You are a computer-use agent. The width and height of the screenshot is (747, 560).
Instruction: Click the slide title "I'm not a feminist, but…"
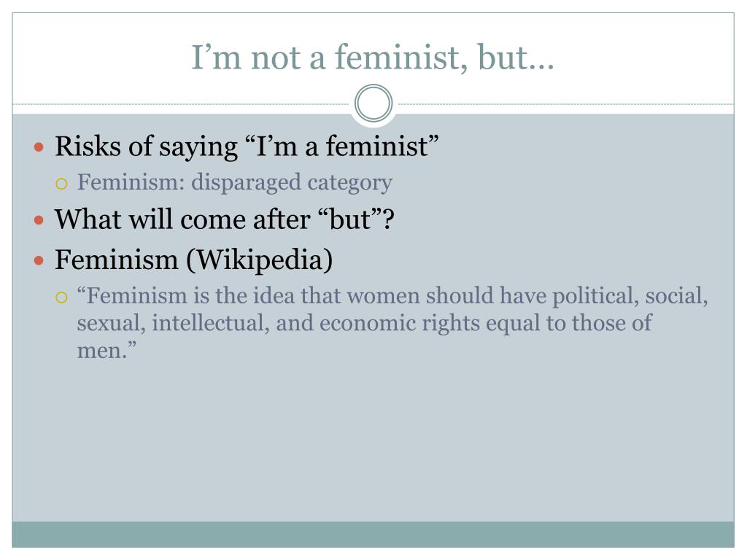373,58
